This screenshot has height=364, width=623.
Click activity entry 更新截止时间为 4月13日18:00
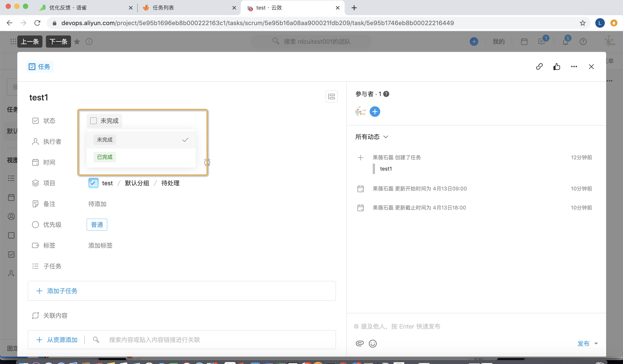[419, 208]
